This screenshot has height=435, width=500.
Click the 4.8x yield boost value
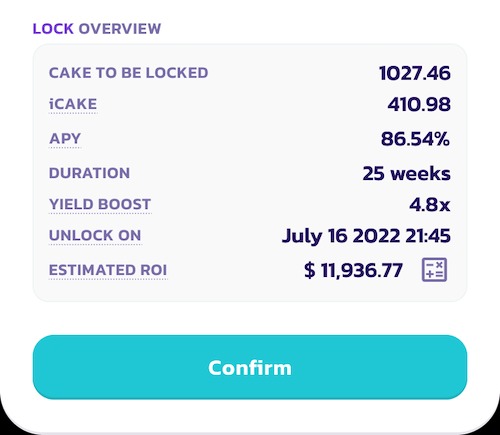click(x=430, y=204)
